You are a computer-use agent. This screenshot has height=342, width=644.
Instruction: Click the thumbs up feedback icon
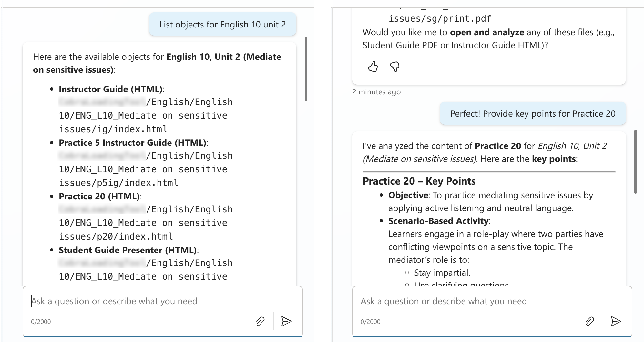373,67
